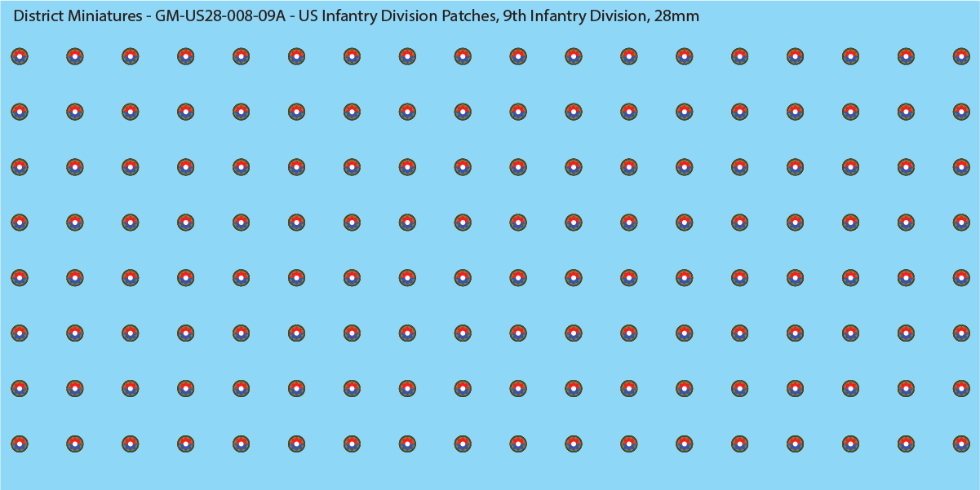Click the fifth patch in the top row
The height and width of the screenshot is (490, 980).
[x=241, y=56]
